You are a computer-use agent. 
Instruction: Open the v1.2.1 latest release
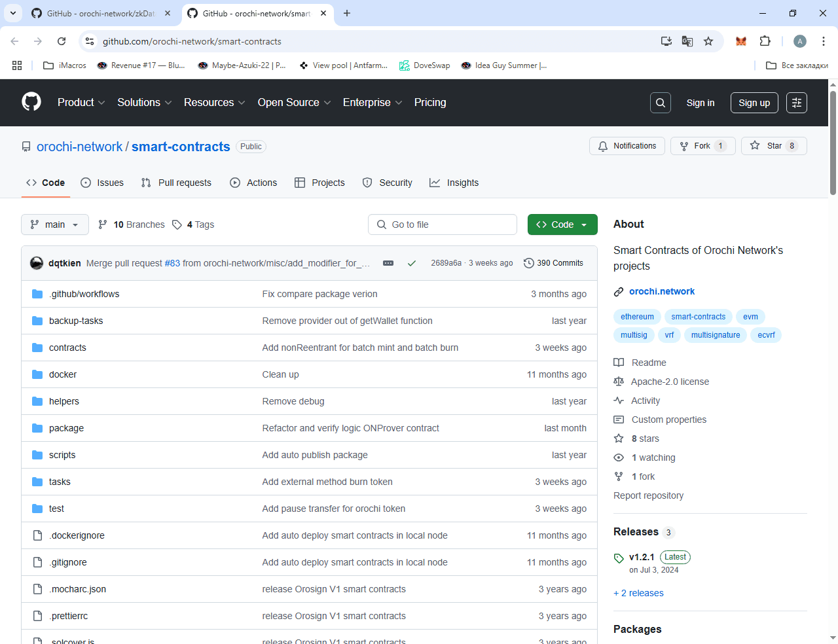click(x=642, y=557)
